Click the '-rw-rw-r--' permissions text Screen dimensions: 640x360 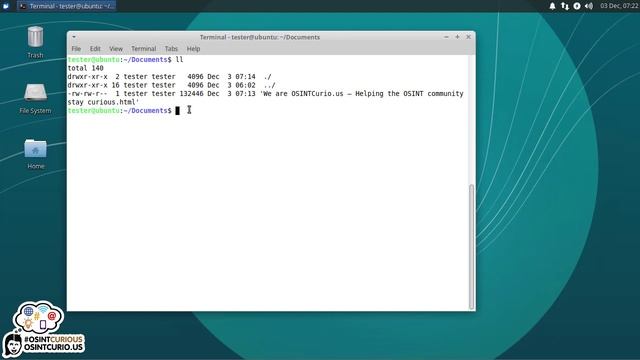[x=87, y=94]
